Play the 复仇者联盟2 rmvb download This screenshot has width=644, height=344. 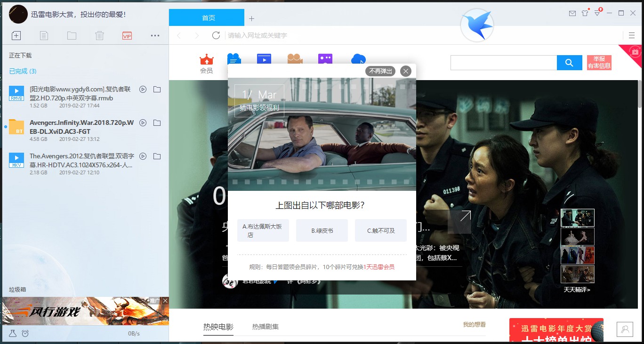143,90
